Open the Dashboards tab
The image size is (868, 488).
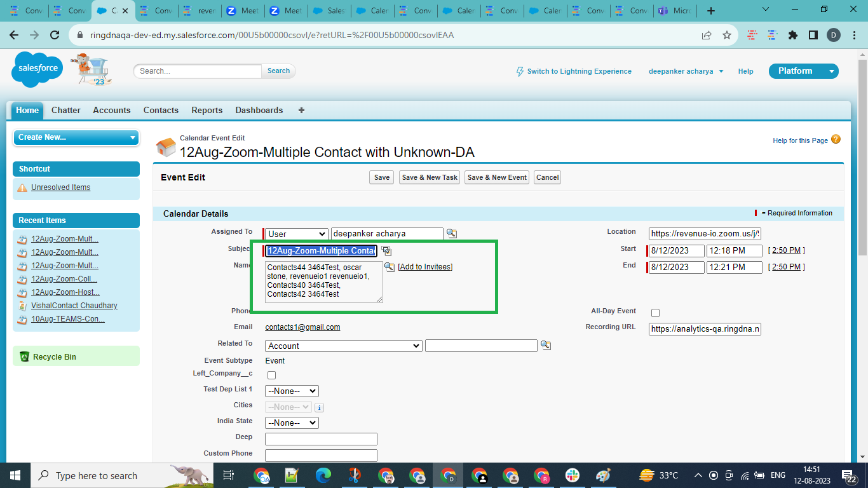point(259,110)
